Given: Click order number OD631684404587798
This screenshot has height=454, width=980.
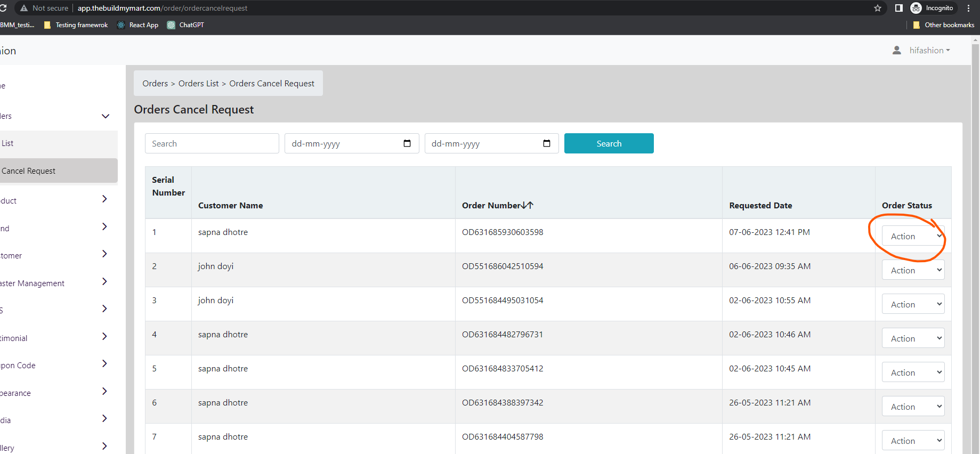Looking at the screenshot, I should click(503, 436).
